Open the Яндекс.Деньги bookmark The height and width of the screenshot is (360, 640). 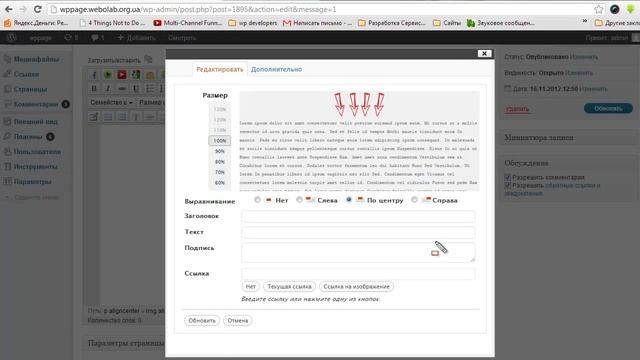[x=36, y=23]
